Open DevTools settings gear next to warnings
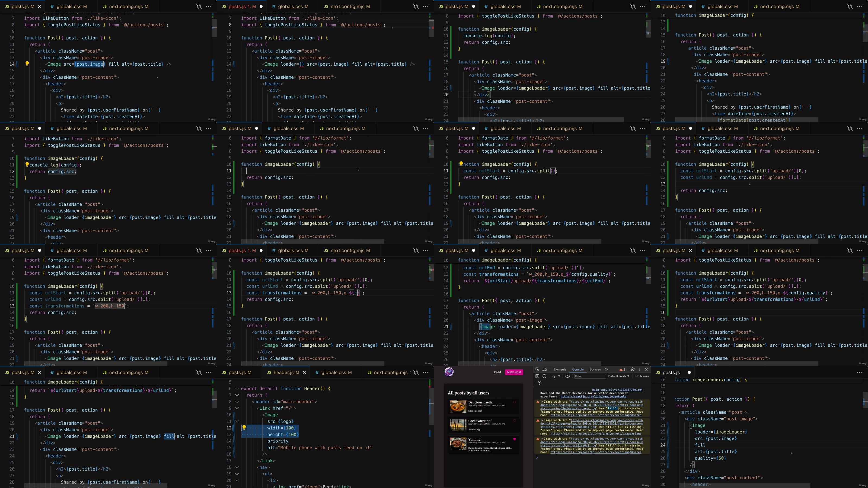868x488 pixels. pyautogui.click(x=633, y=370)
